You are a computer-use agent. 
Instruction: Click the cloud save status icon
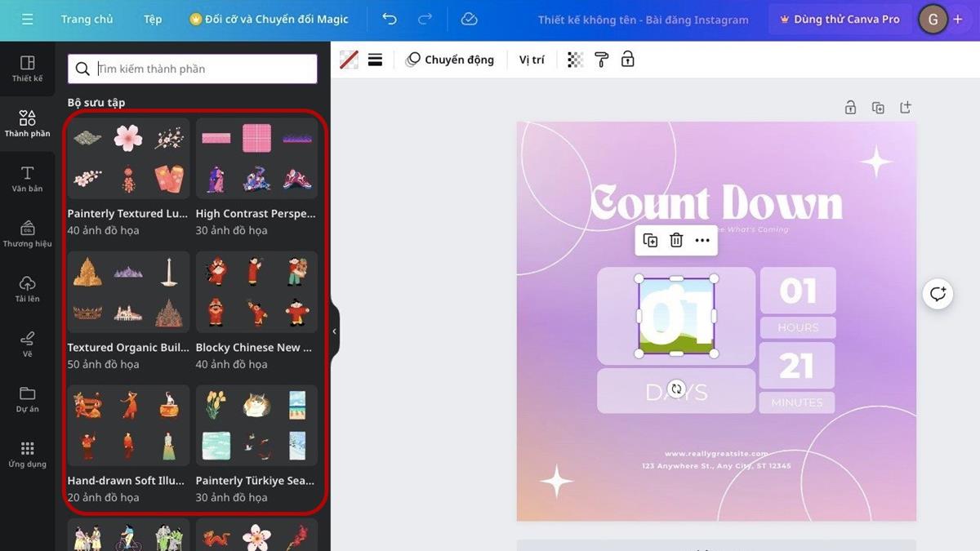pyautogui.click(x=469, y=19)
